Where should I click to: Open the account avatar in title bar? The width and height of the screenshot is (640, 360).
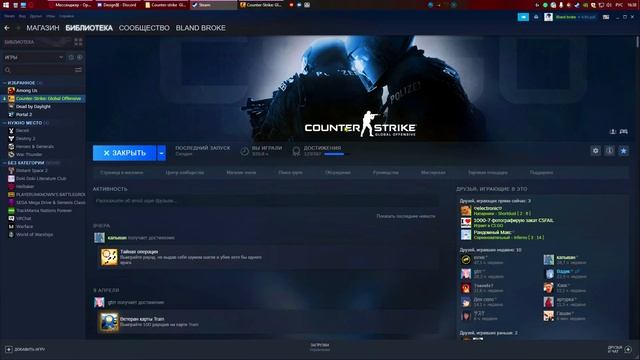click(x=548, y=17)
